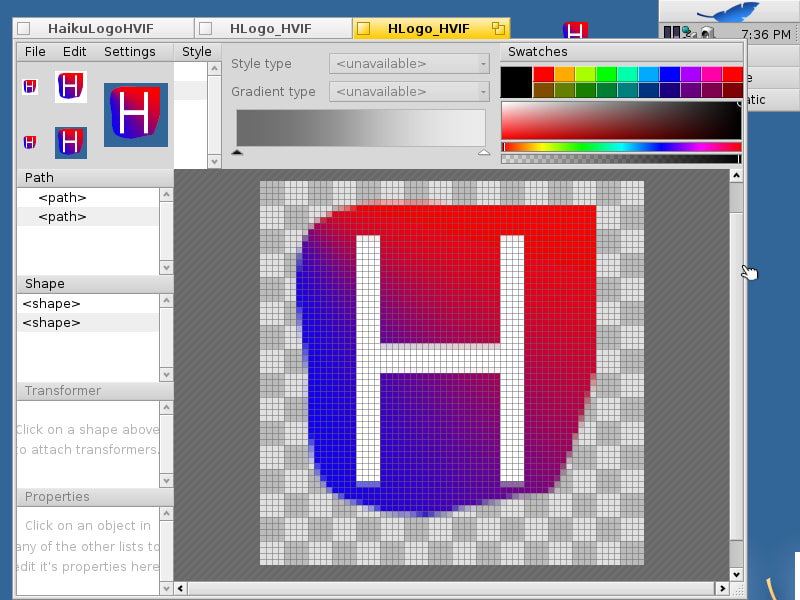Click the right gradient stop marker

pos(484,153)
